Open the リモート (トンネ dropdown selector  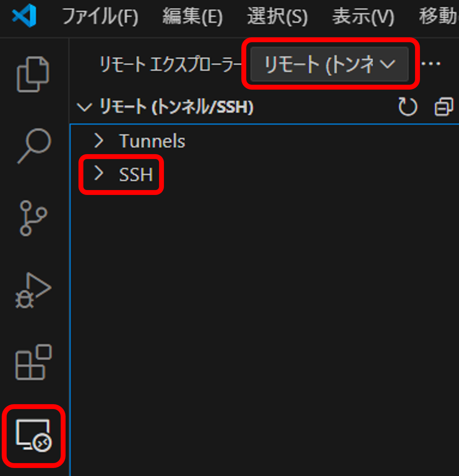(x=329, y=64)
